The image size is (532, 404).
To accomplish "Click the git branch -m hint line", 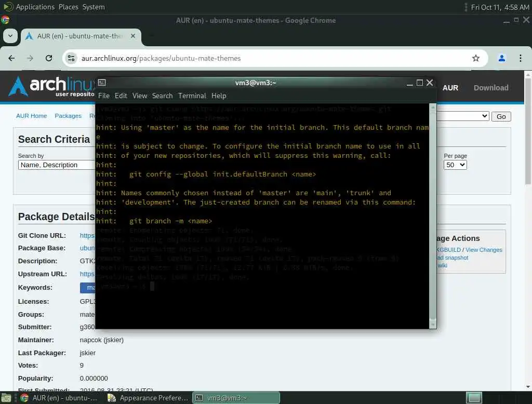I will pos(154,221).
